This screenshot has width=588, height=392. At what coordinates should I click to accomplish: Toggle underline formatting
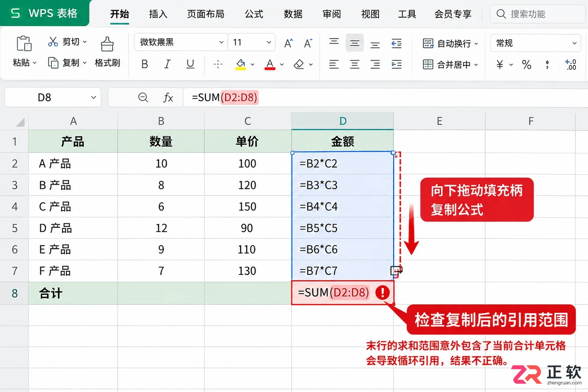coord(190,64)
